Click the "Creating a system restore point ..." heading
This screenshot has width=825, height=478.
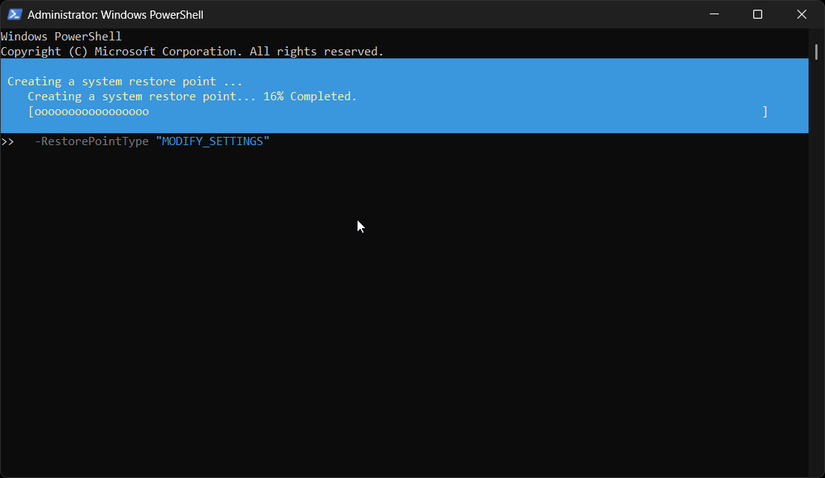point(124,81)
